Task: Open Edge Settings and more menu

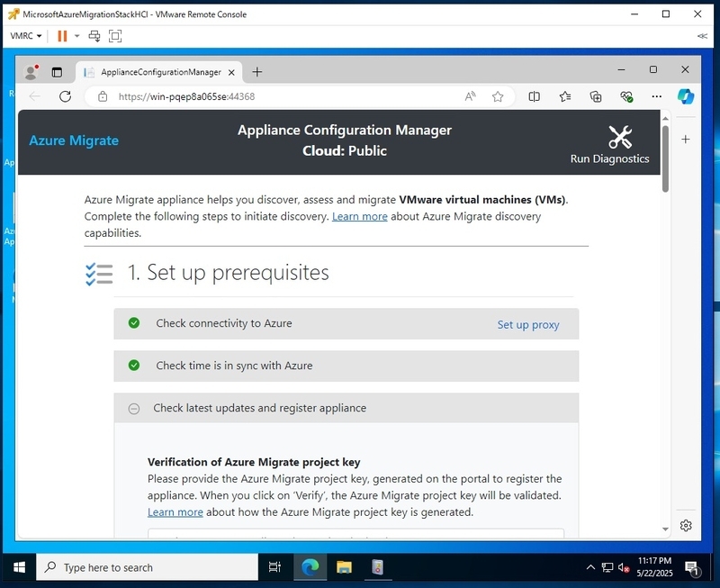Action: (x=657, y=96)
